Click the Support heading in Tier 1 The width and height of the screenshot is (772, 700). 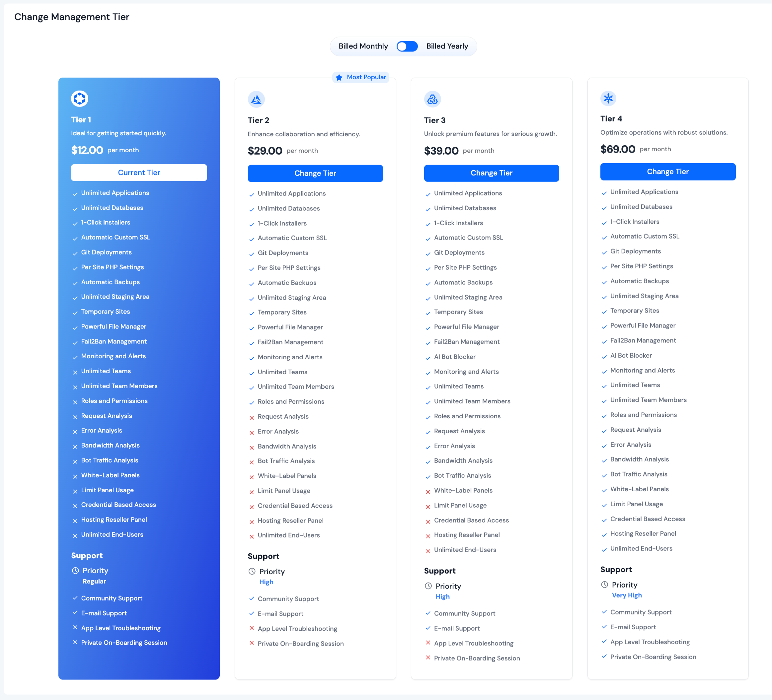(87, 556)
